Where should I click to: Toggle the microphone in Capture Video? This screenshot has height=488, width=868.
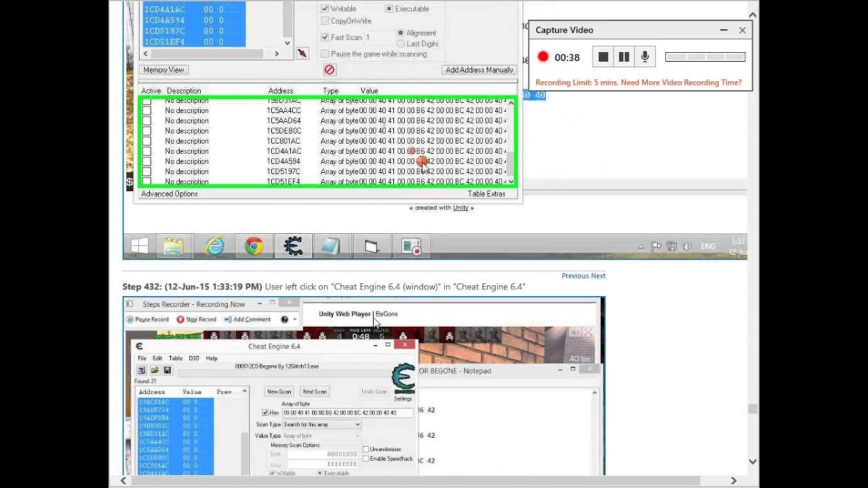pos(645,57)
